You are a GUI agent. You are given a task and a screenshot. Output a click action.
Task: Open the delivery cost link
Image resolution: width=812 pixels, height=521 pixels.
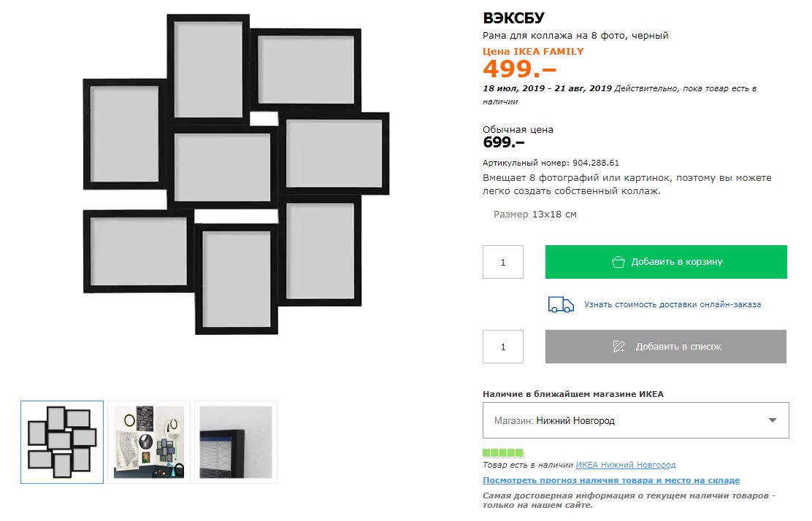point(672,304)
